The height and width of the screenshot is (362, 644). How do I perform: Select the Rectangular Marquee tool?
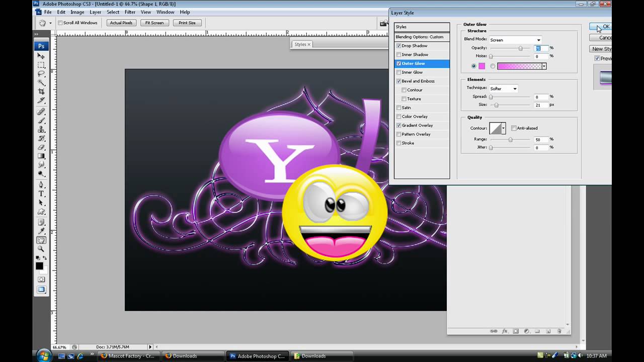coord(41,65)
